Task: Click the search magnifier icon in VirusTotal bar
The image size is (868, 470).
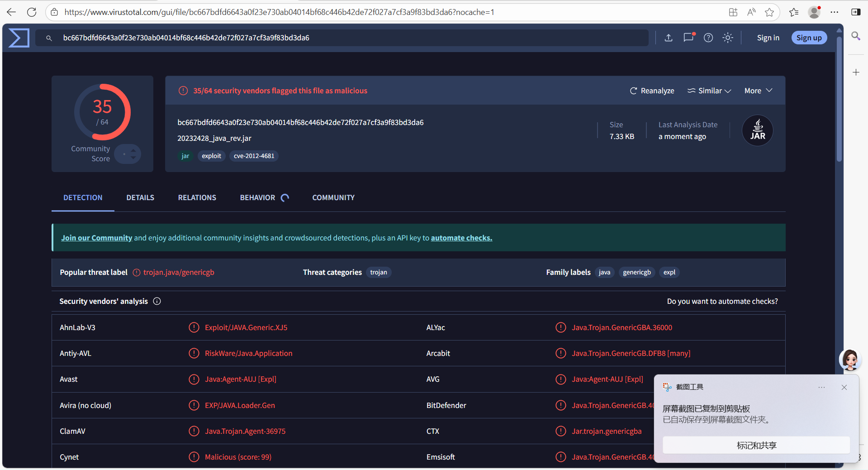Action: pos(49,38)
